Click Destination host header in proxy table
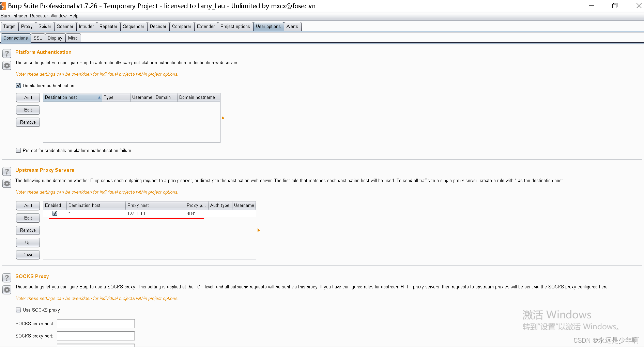The height and width of the screenshot is (347, 644). [x=96, y=206]
